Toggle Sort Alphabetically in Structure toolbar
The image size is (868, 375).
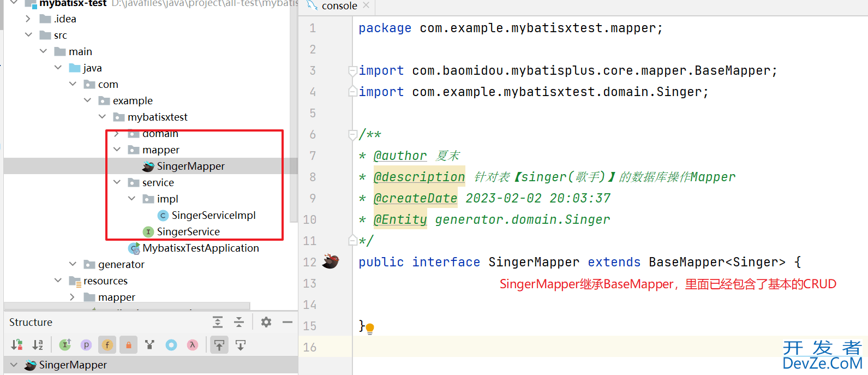pyautogui.click(x=38, y=344)
